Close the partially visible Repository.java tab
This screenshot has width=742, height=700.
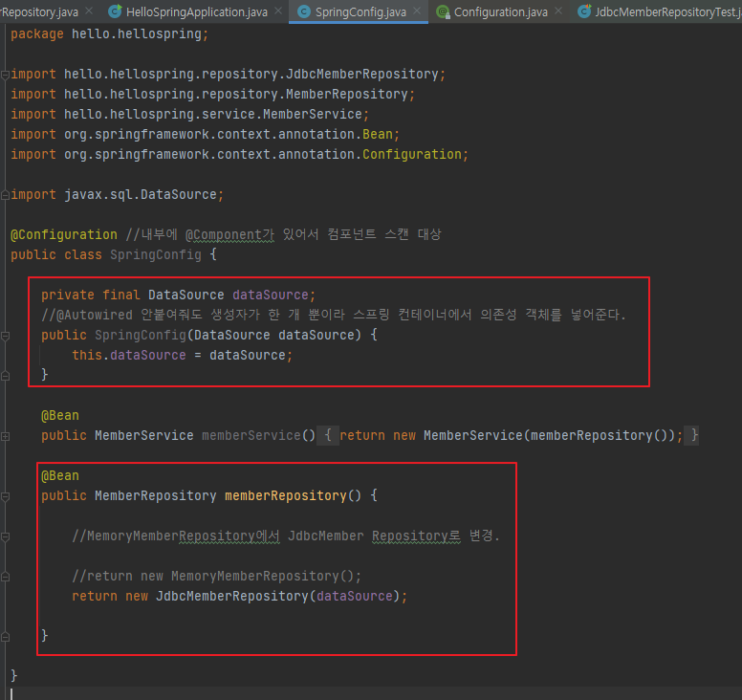(x=89, y=11)
